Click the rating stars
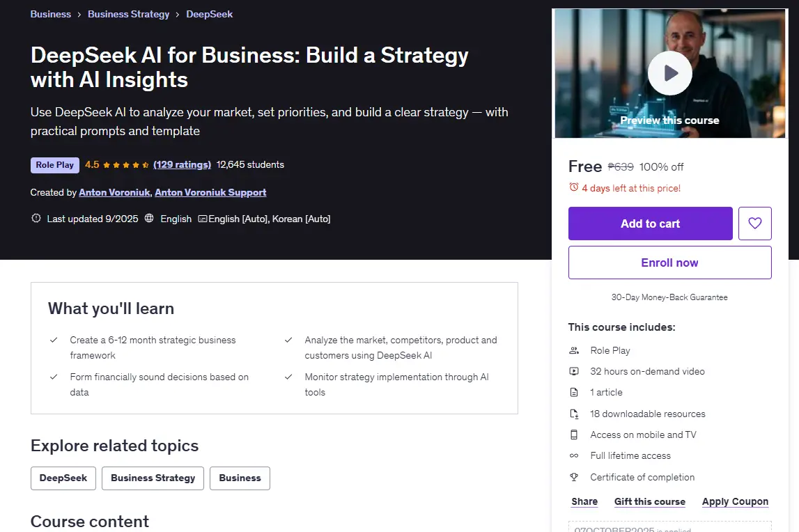The image size is (799, 532). point(126,164)
